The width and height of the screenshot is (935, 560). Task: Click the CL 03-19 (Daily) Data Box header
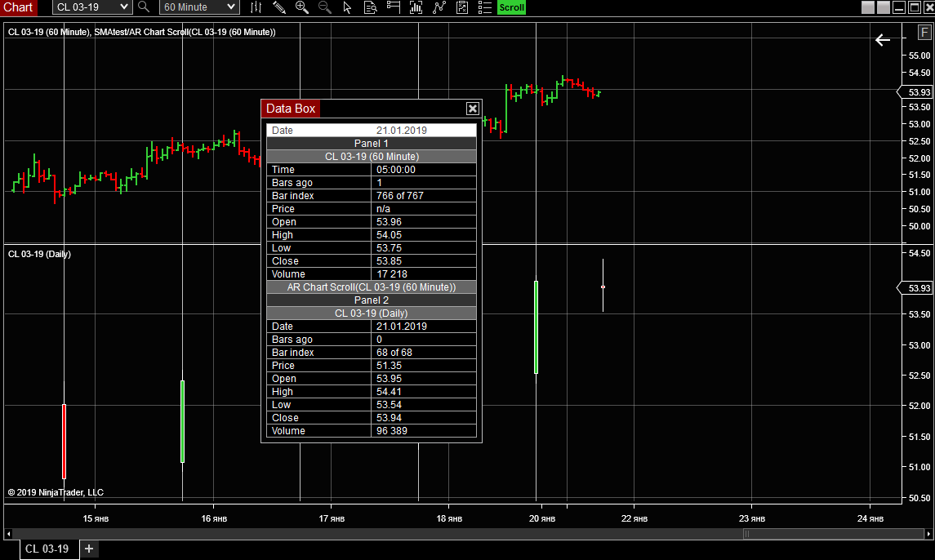(x=372, y=313)
